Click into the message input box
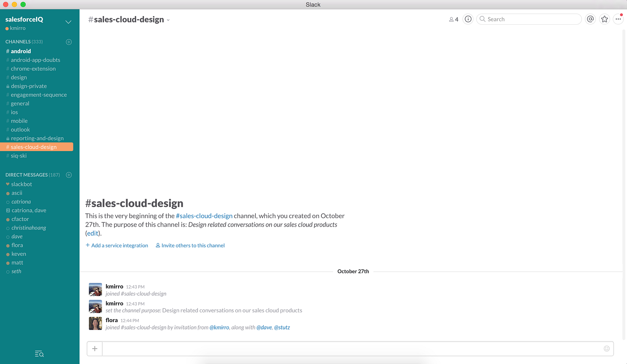Viewport: 627px width, 364px height. pyautogui.click(x=358, y=349)
